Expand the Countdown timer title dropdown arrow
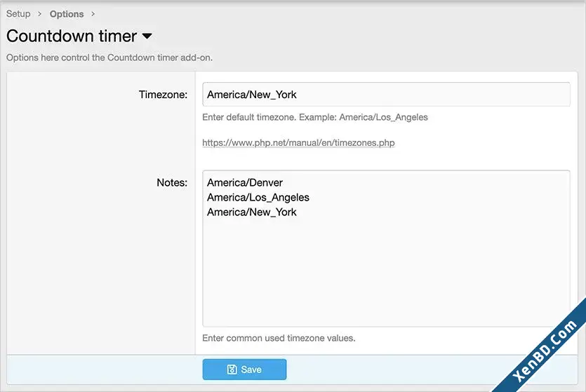The image size is (586, 392). point(147,36)
